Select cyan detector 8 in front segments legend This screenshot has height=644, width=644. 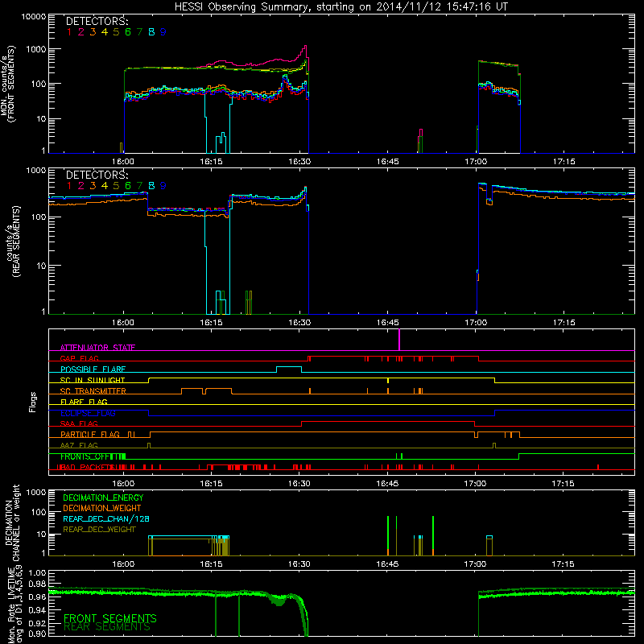pyautogui.click(x=151, y=32)
